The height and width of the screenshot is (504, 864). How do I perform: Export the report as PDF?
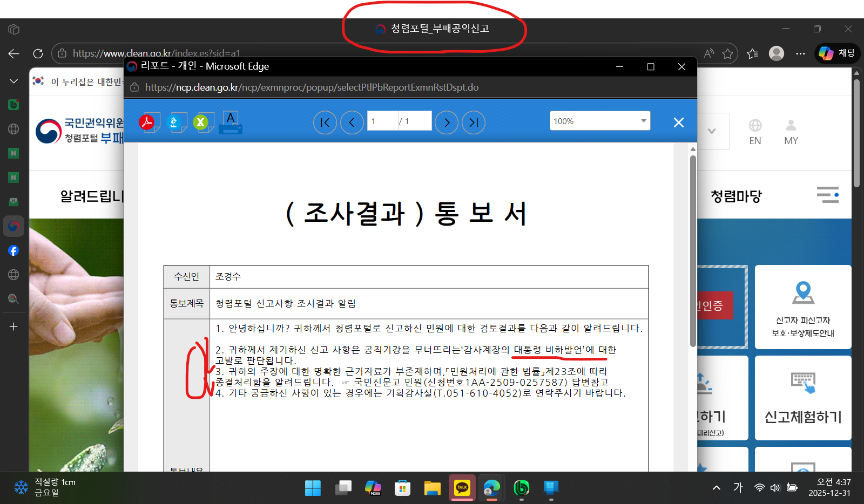[148, 122]
